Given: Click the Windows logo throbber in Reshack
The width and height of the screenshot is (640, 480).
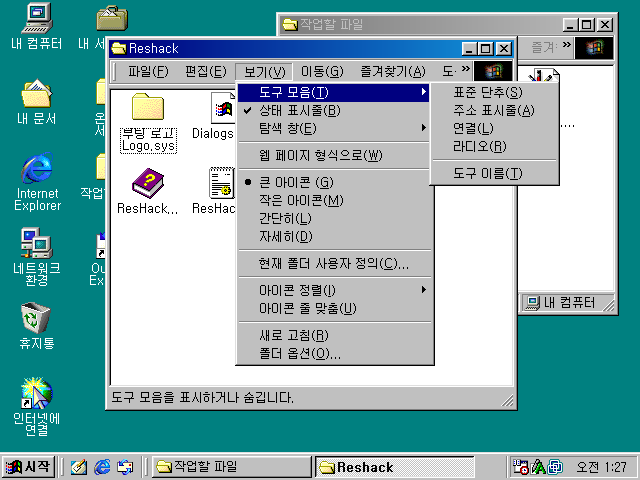Looking at the screenshot, I should tap(493, 71).
